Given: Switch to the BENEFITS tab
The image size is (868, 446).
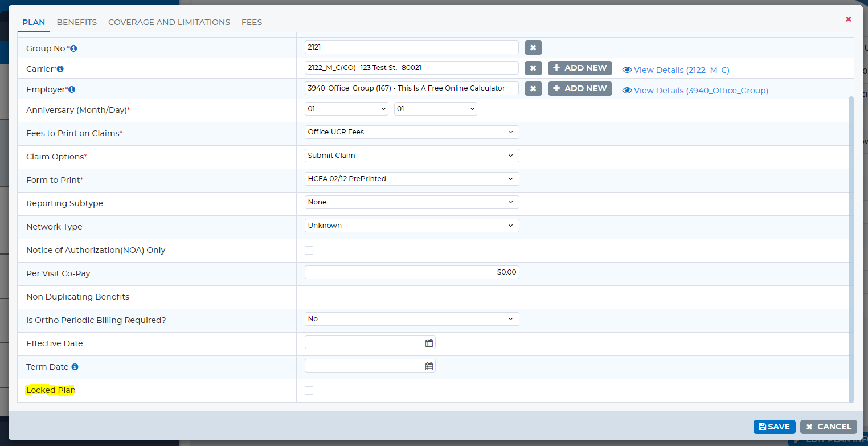Looking at the screenshot, I should tap(77, 22).
